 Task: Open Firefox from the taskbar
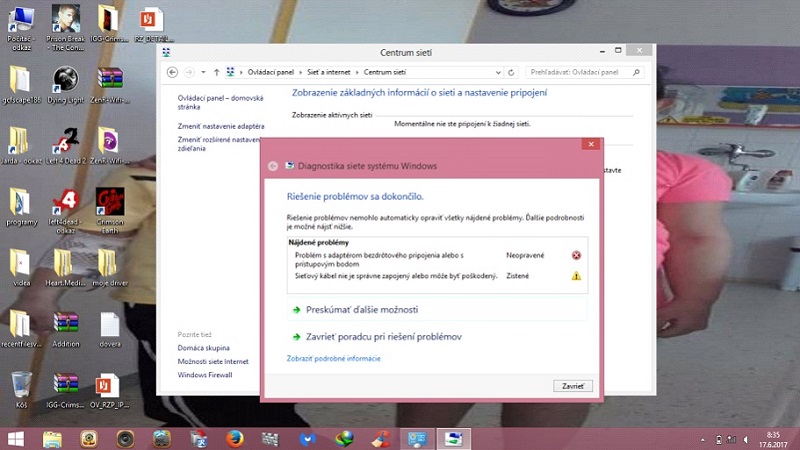click(x=234, y=438)
